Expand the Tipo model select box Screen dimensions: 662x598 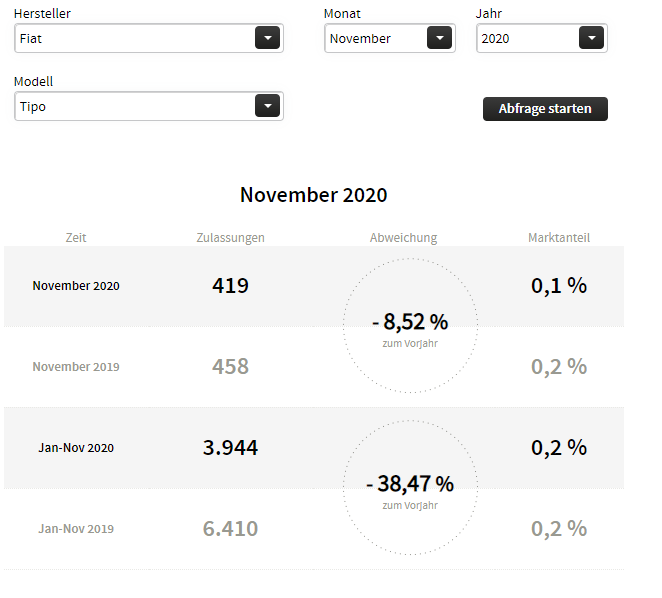point(135,106)
